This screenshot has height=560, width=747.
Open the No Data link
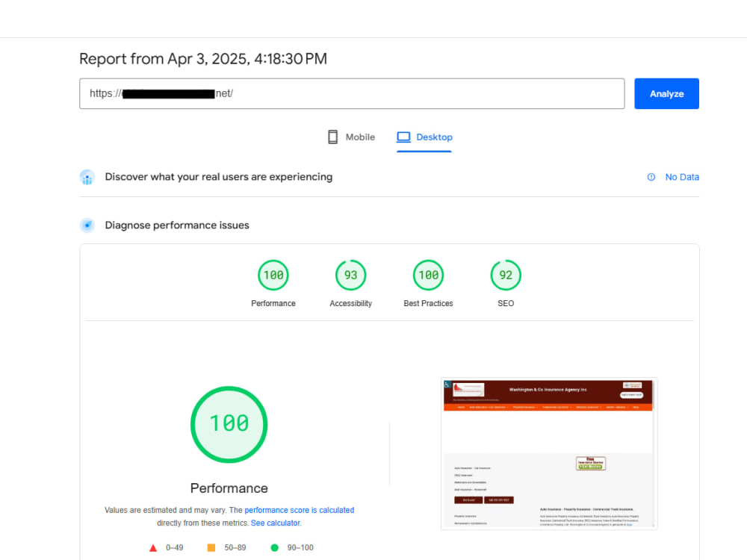coord(682,177)
